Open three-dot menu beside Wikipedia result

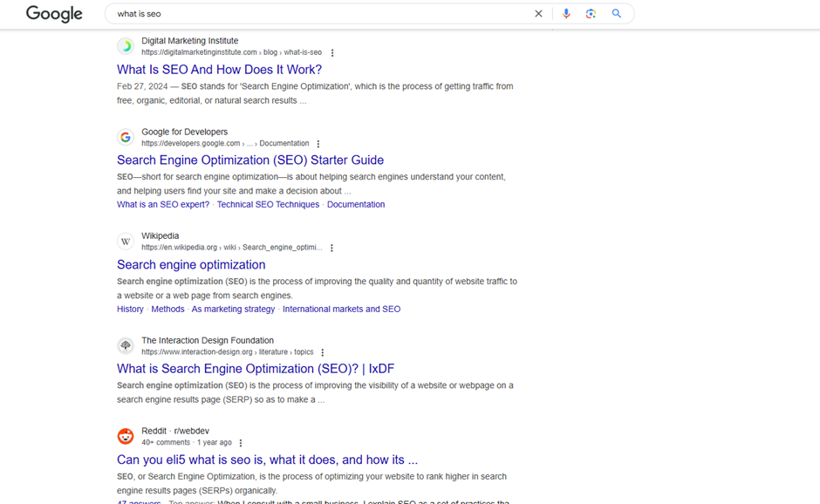(331, 248)
